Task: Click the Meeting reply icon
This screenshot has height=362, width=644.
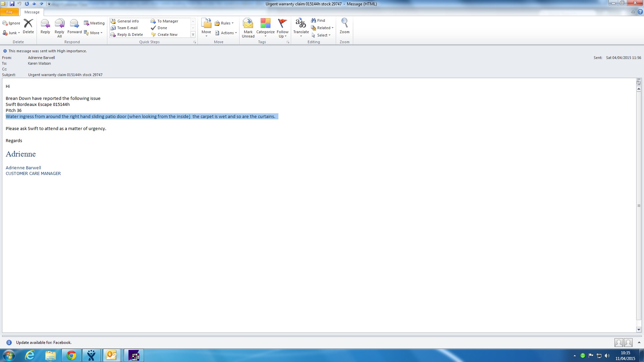Action: [x=94, y=23]
